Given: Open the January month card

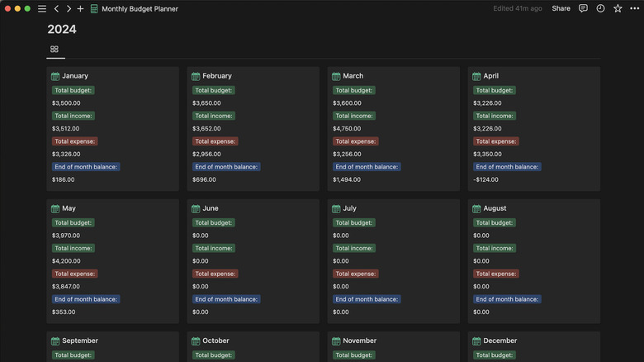Looking at the screenshot, I should pos(75,76).
